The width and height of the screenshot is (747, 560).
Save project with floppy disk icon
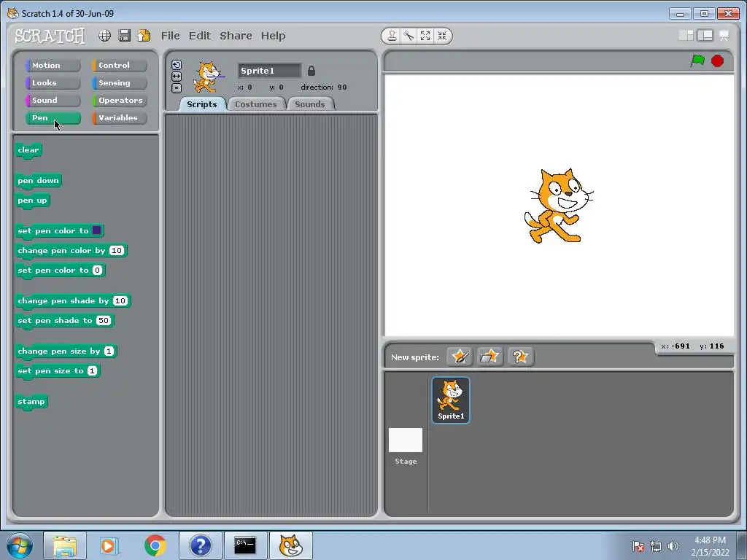pyautogui.click(x=124, y=36)
